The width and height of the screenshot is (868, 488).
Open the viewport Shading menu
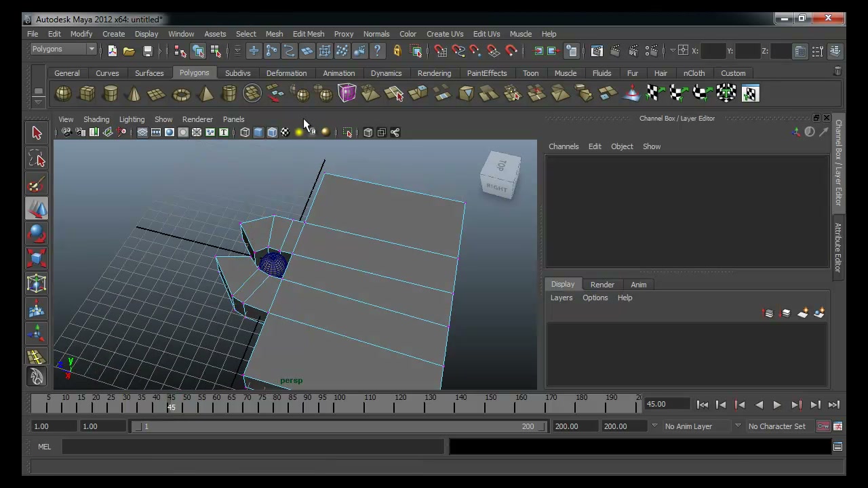[96, 119]
